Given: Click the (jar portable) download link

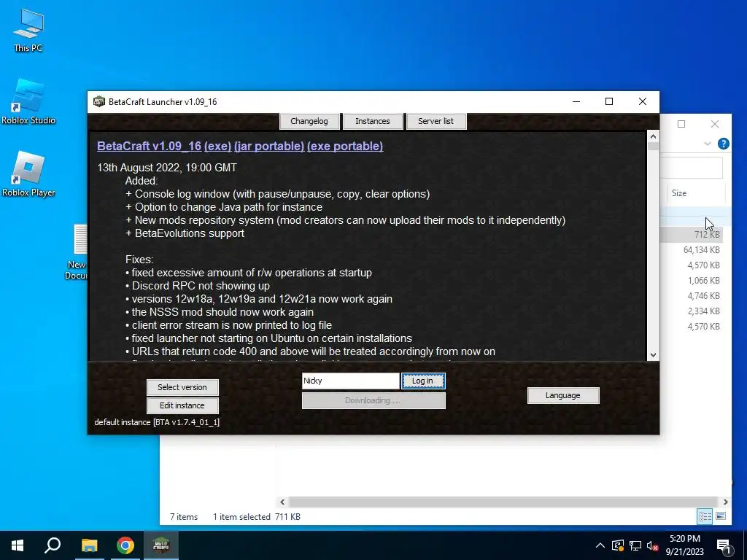Looking at the screenshot, I should click(x=269, y=146).
